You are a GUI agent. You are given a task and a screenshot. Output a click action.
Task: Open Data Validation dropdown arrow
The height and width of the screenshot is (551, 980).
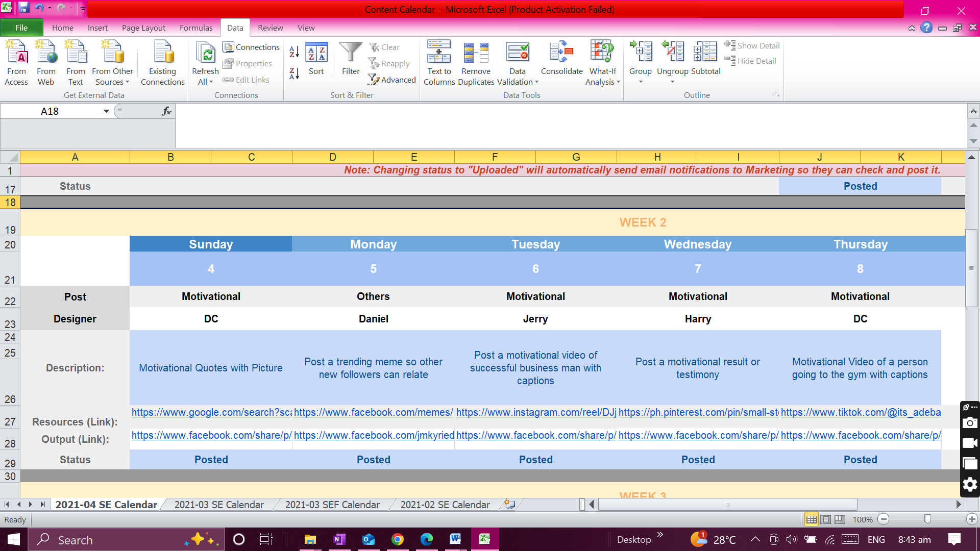point(537,82)
